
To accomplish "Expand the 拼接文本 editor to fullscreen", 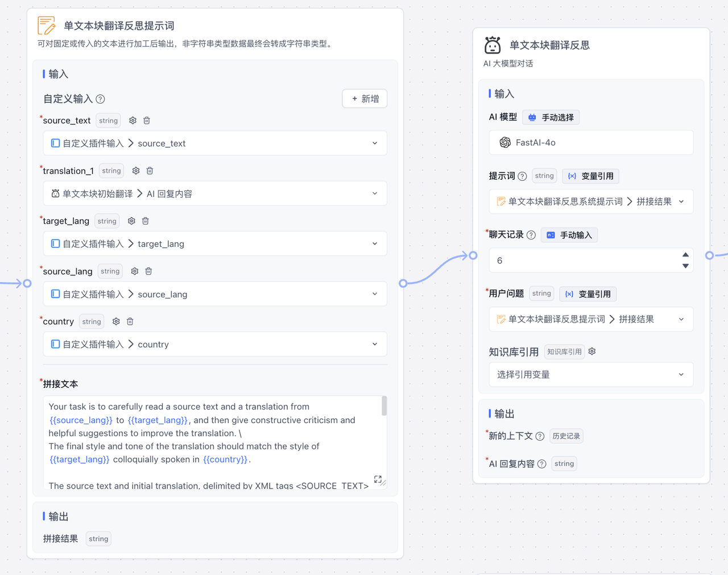I will click(x=378, y=479).
